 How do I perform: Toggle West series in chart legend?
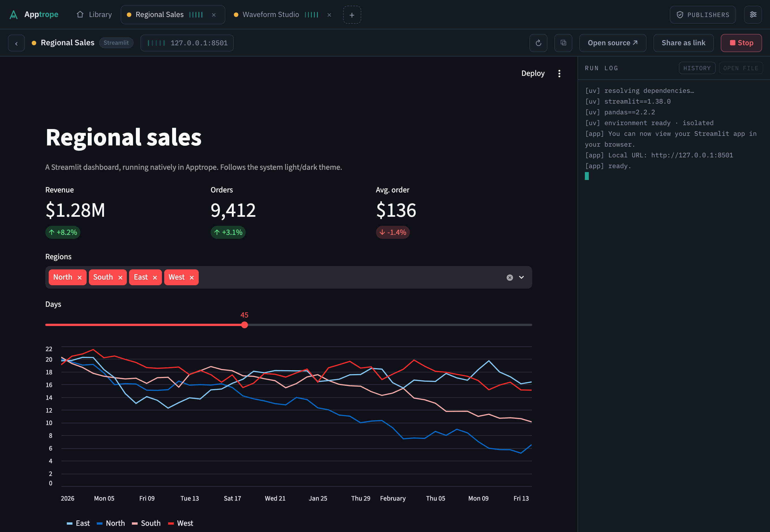click(x=181, y=523)
